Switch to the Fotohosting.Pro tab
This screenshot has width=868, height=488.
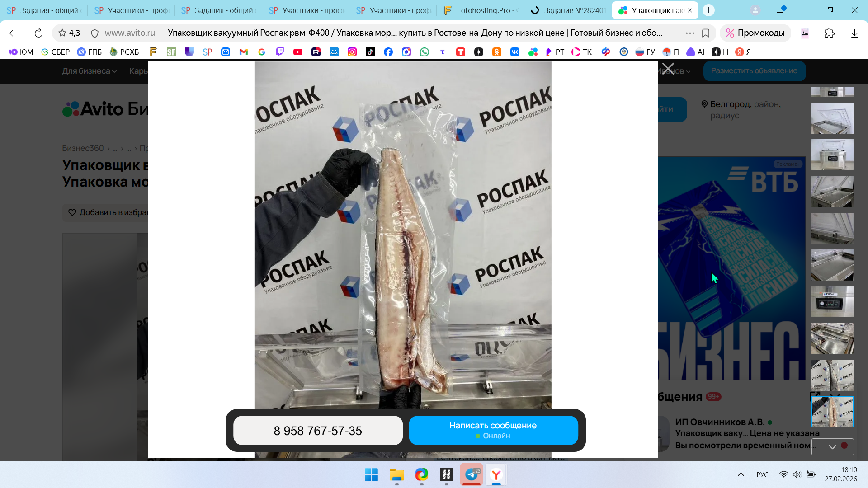[x=481, y=10]
